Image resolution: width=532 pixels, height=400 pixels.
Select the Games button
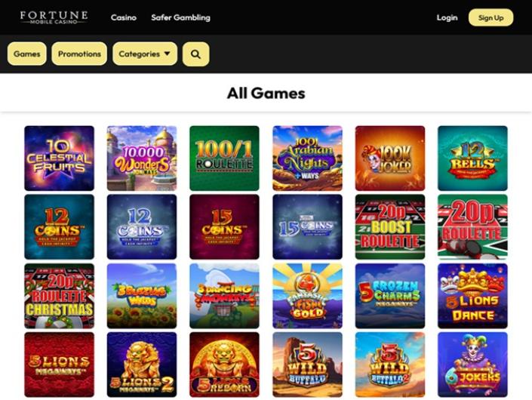(x=27, y=54)
